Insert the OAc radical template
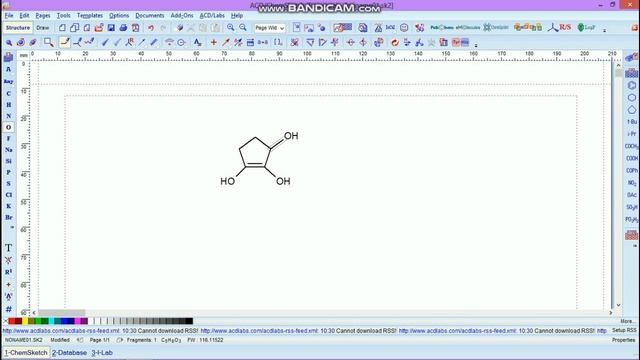Screen dimensions: 640x360 tap(631, 195)
